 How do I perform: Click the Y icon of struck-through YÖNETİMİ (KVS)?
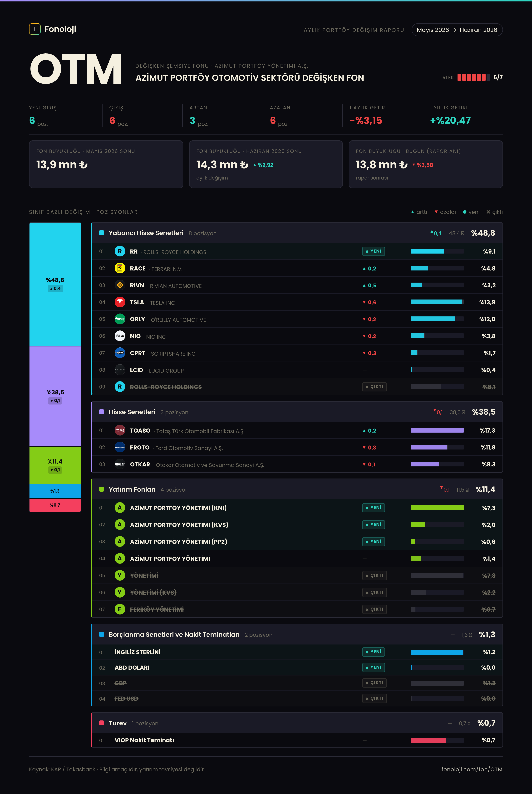tap(120, 592)
